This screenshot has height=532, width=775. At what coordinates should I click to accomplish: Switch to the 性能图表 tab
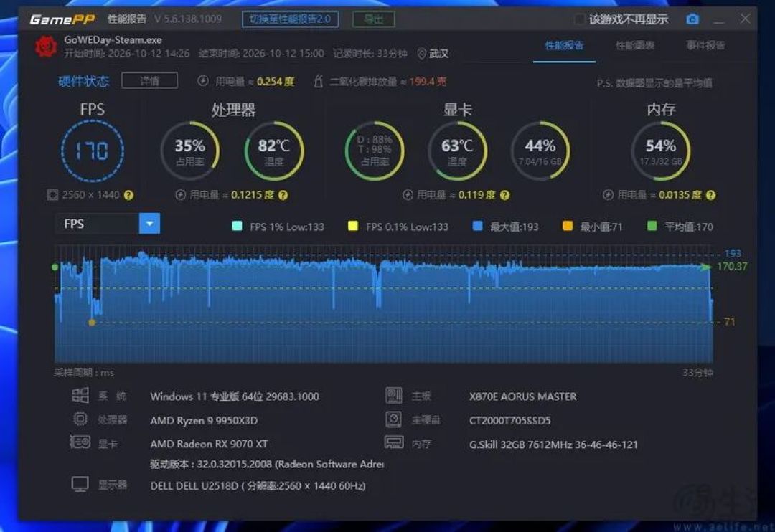pos(634,45)
